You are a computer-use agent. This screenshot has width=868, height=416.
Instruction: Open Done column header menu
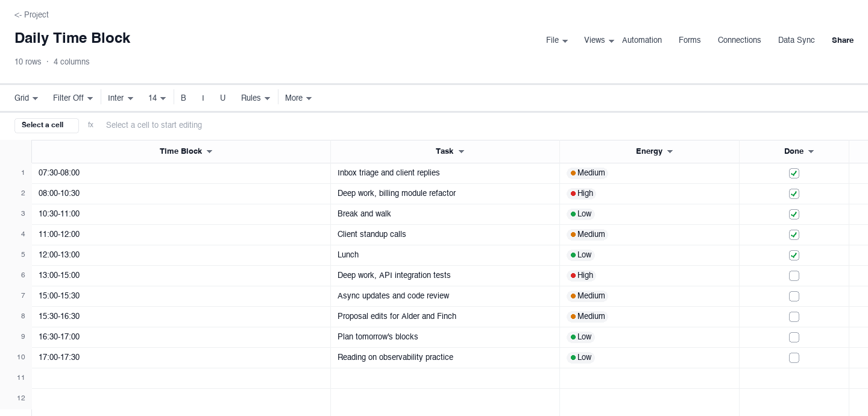point(811,152)
